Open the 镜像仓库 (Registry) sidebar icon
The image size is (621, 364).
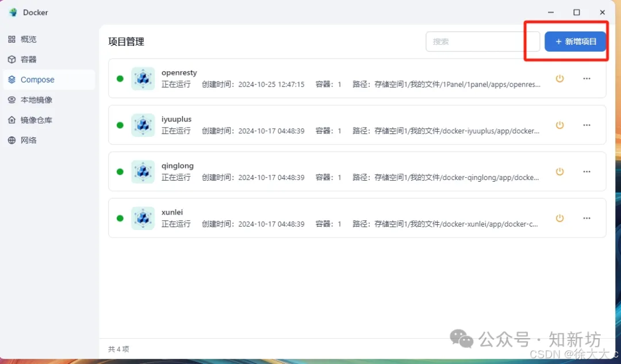click(10, 120)
